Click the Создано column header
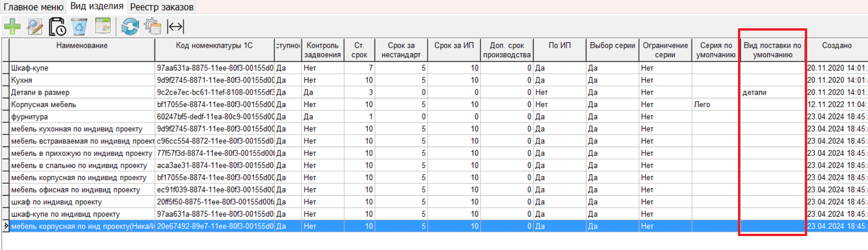The image size is (868, 250). (x=836, y=45)
